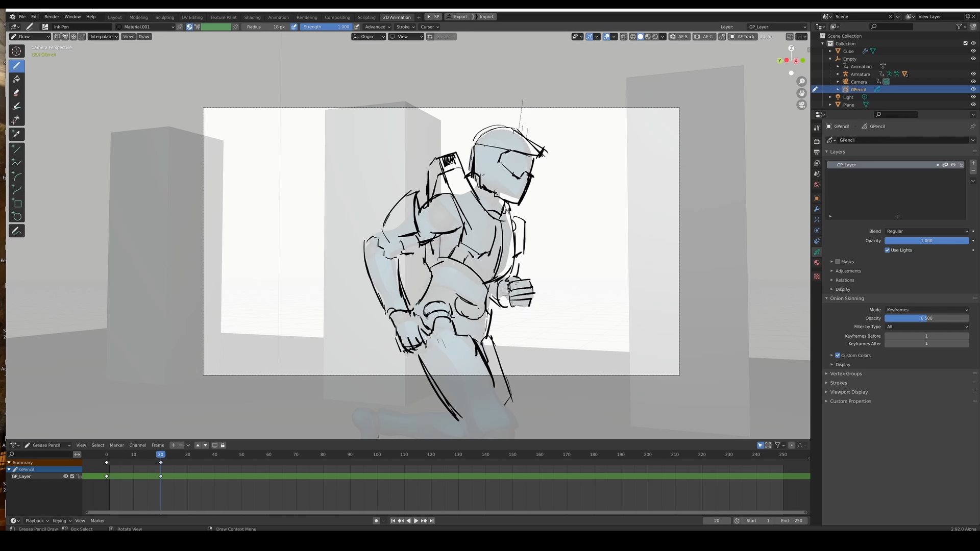Screen dimensions: 980x551
Task: Click the pan view hand icon
Action: [801, 93]
